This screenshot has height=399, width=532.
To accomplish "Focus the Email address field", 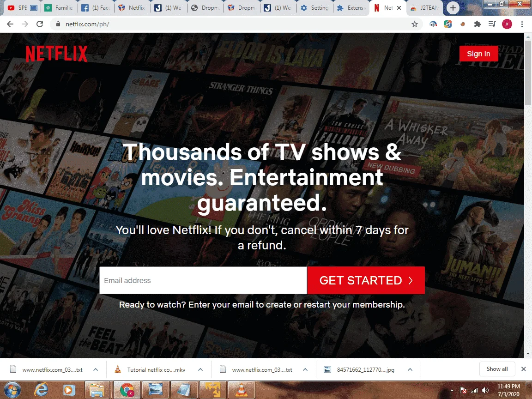I will [203, 280].
